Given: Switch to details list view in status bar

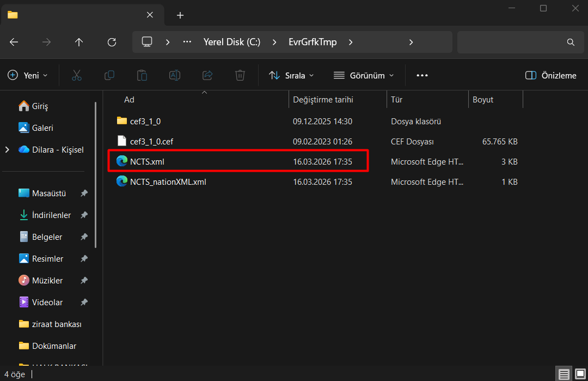Looking at the screenshot, I should coord(564,374).
